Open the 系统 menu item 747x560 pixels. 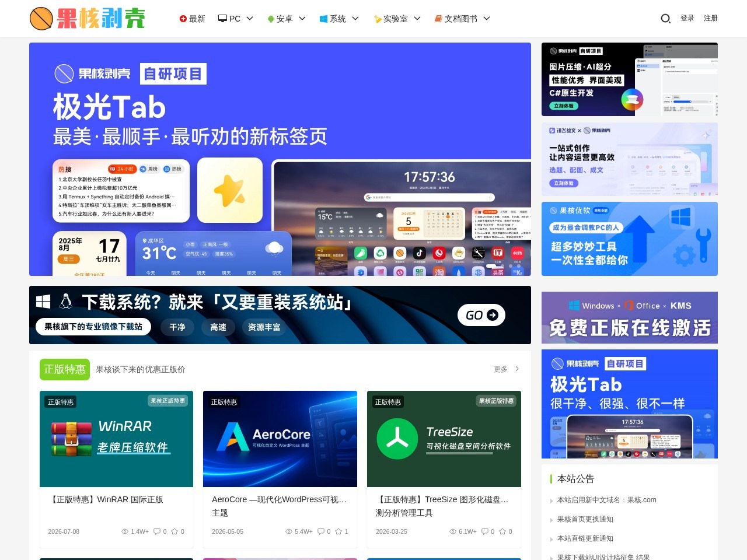[x=333, y=19]
